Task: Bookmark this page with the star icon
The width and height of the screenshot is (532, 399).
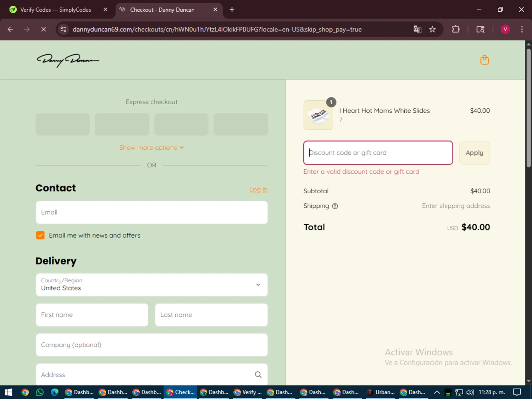Action: [x=432, y=29]
